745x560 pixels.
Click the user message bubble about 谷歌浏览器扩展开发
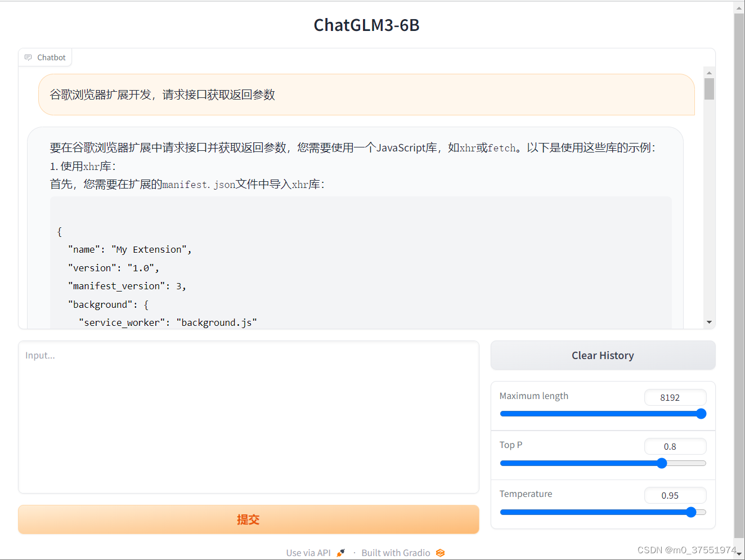[366, 95]
